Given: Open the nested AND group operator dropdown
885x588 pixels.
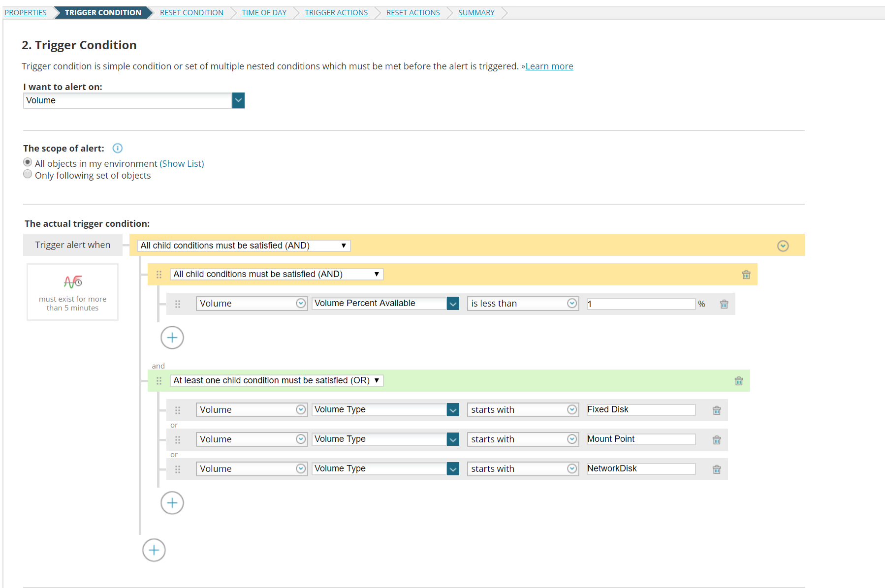Looking at the screenshot, I should coord(277,274).
